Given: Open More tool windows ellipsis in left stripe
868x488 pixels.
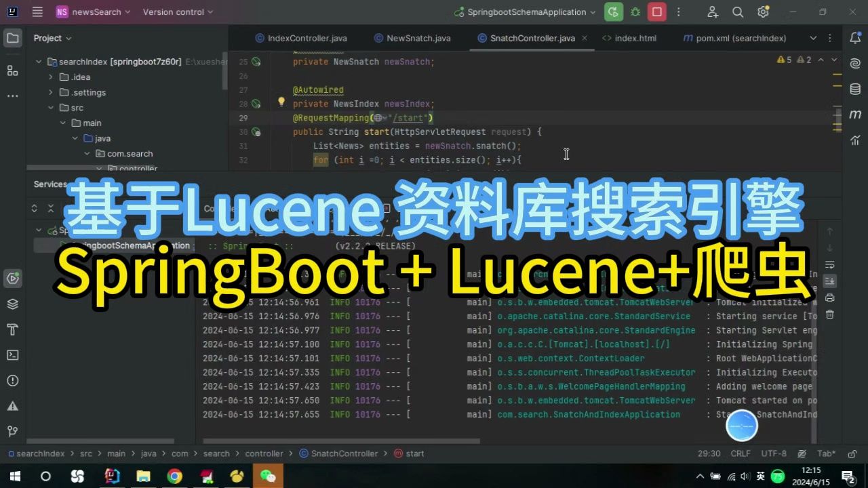Looking at the screenshot, I should tap(12, 96).
